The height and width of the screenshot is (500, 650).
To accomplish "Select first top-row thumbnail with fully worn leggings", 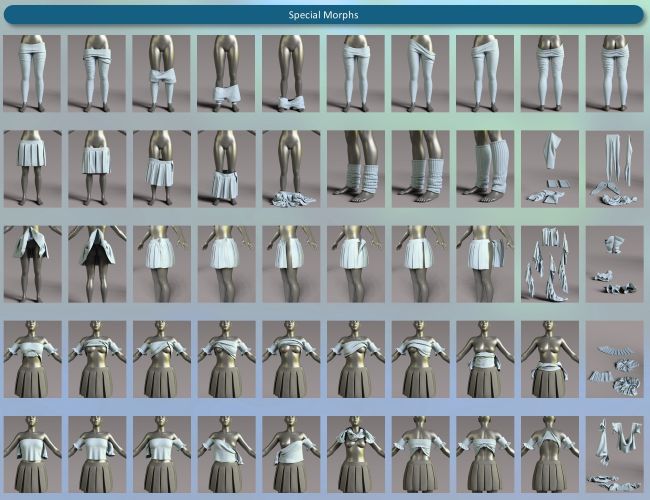I will tap(31, 73).
